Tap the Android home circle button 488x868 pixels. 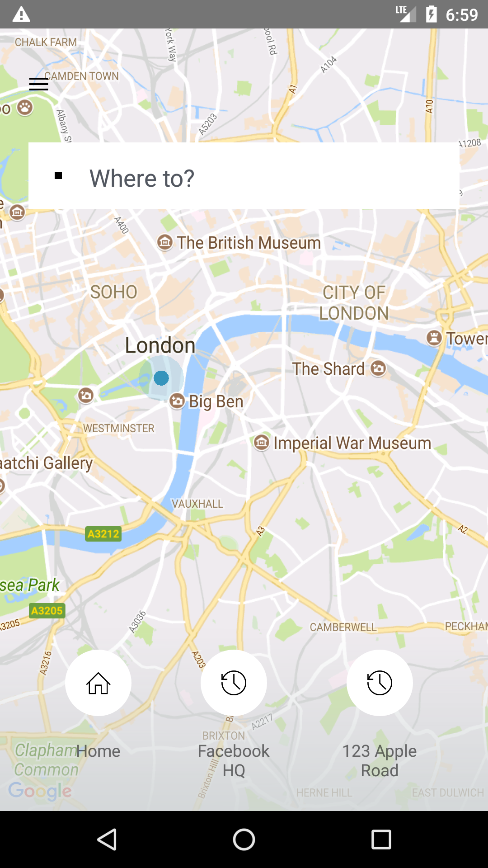click(x=244, y=840)
